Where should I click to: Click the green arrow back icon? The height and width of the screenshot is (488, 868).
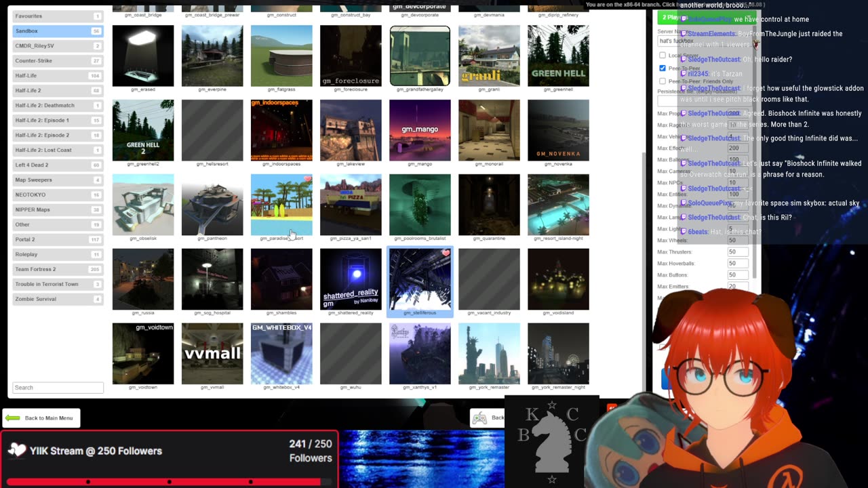[13, 418]
